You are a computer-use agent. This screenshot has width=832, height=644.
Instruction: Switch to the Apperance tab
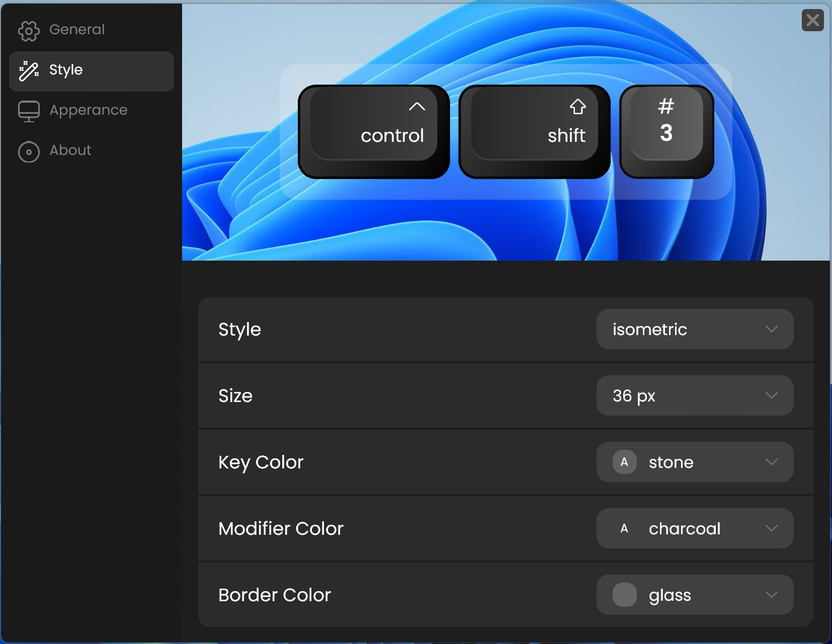(91, 111)
